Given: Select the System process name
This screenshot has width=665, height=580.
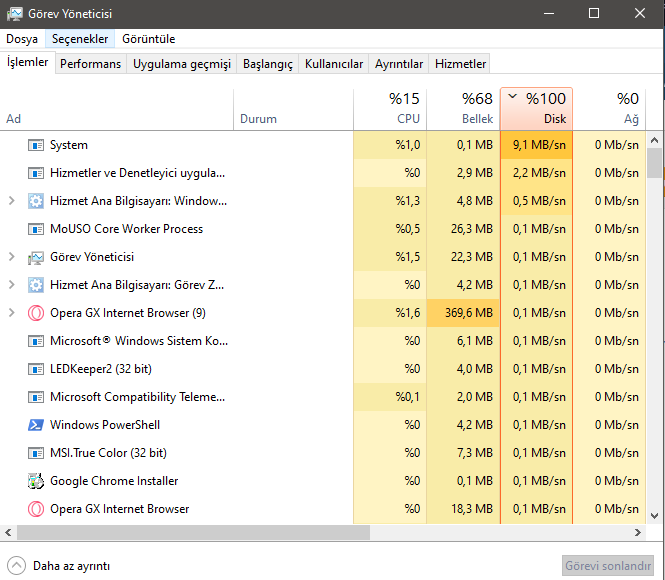Looking at the screenshot, I should pos(69,145).
